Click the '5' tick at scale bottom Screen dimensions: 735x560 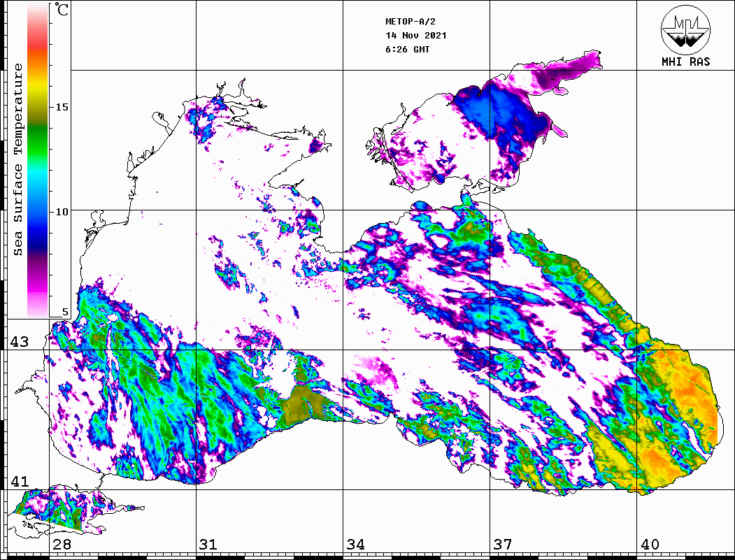[65, 313]
